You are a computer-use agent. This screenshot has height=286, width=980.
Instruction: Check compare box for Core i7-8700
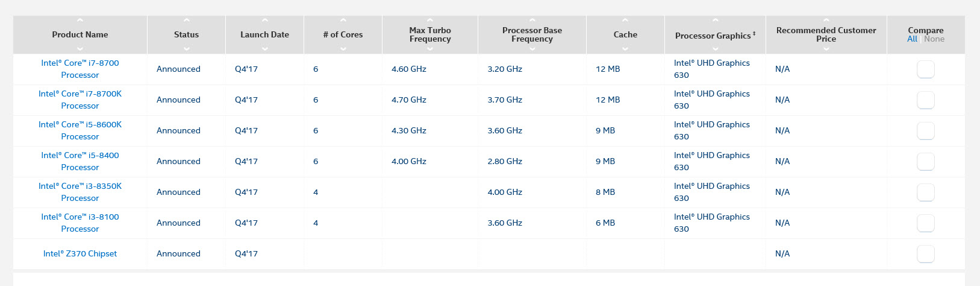point(925,69)
